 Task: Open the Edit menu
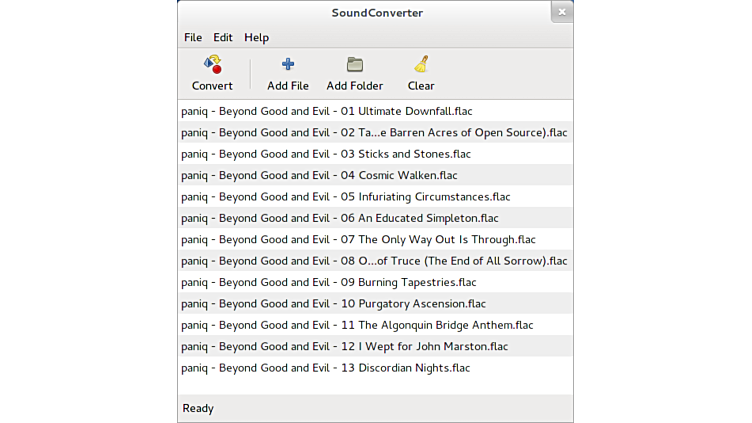coord(223,37)
